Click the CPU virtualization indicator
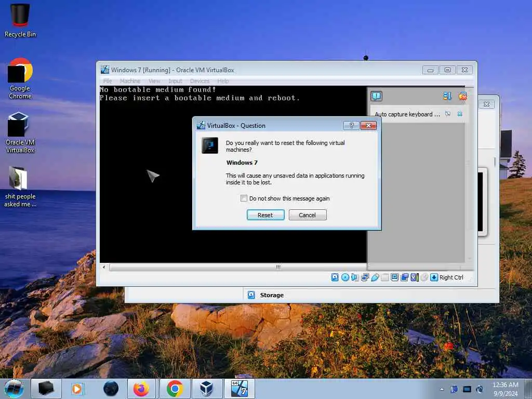Image resolution: width=532 pixels, height=399 pixels. click(414, 277)
